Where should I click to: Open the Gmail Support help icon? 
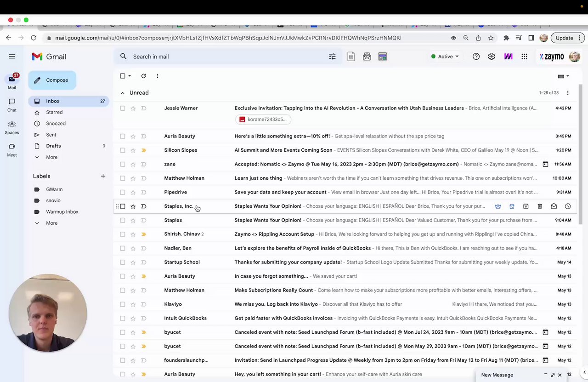tap(476, 57)
